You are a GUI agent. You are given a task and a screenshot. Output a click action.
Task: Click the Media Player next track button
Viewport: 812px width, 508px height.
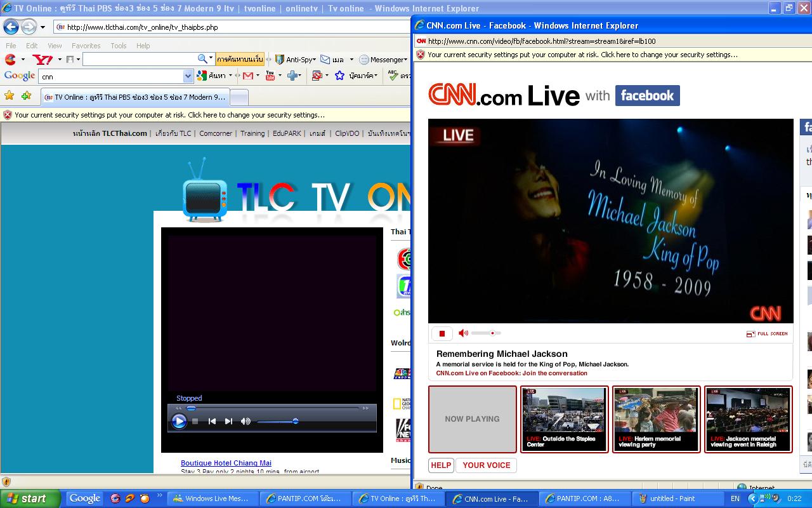click(x=228, y=421)
